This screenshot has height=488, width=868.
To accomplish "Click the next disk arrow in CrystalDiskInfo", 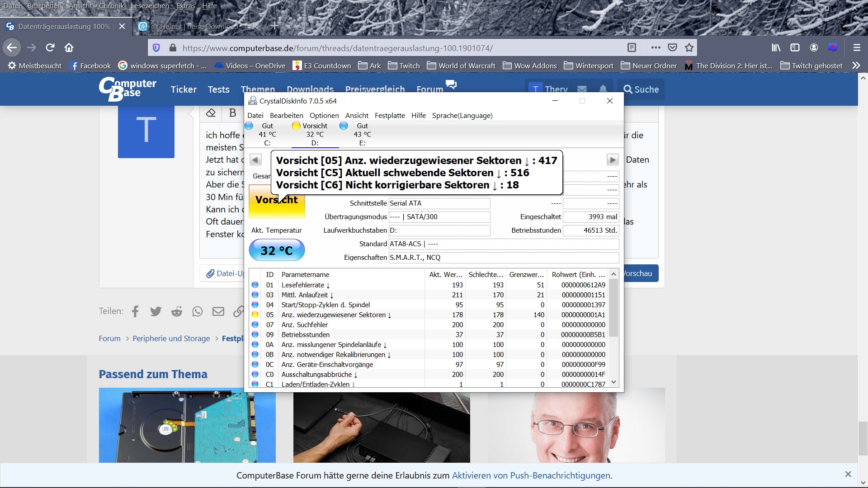I will [x=612, y=160].
